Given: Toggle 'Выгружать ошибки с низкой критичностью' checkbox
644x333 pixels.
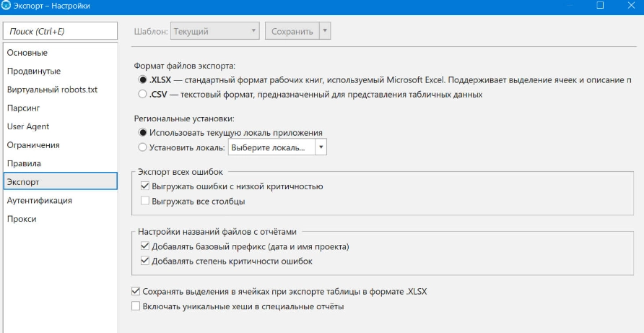Looking at the screenshot, I should [x=146, y=186].
